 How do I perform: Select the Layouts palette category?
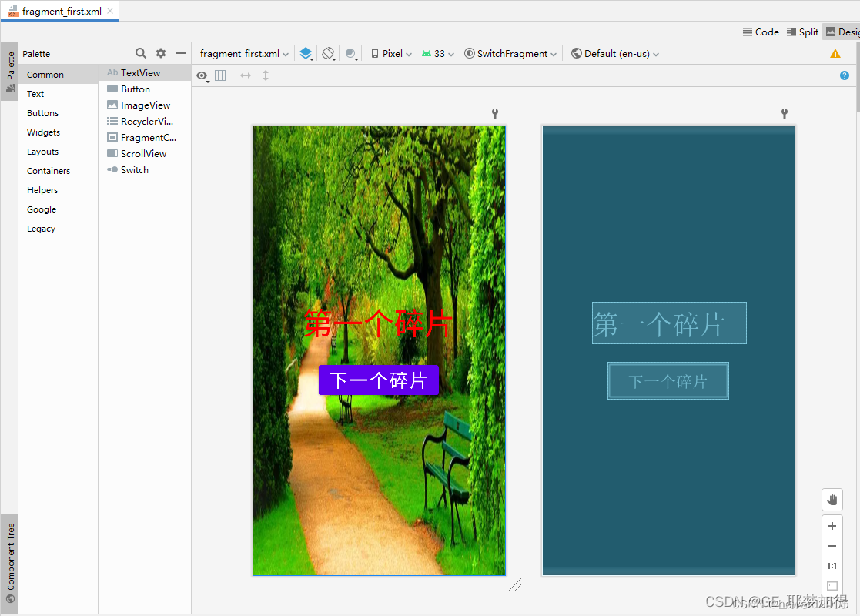(x=59, y=152)
